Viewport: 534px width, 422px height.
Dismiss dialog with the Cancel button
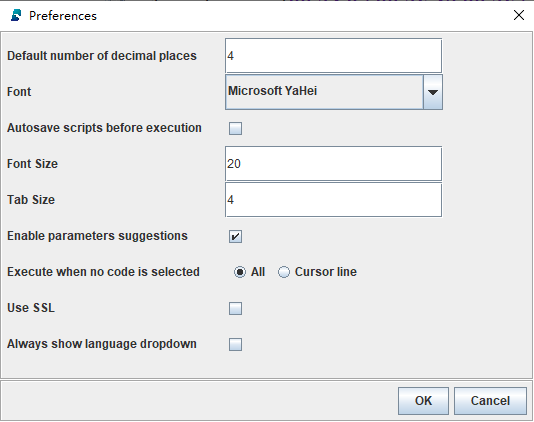(490, 401)
